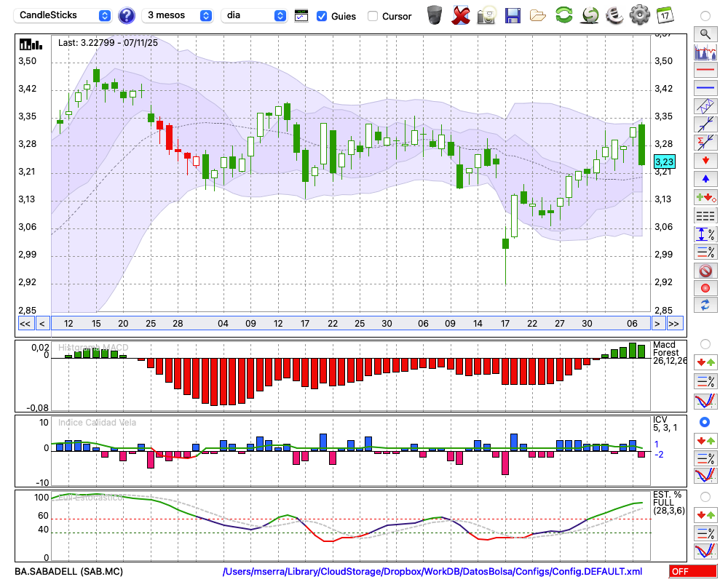The image size is (728, 582).
Task: Open the calendar icon showing 17
Action: click(x=664, y=15)
